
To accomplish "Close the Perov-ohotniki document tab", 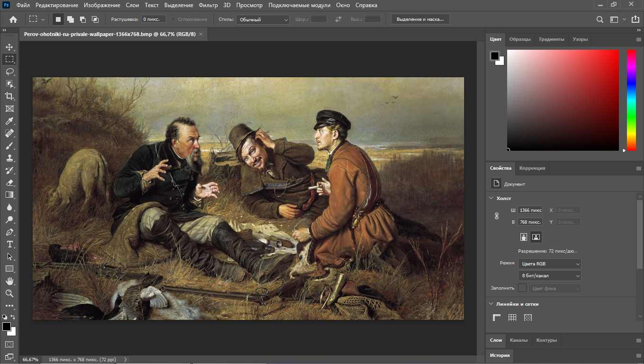I will coord(201,34).
